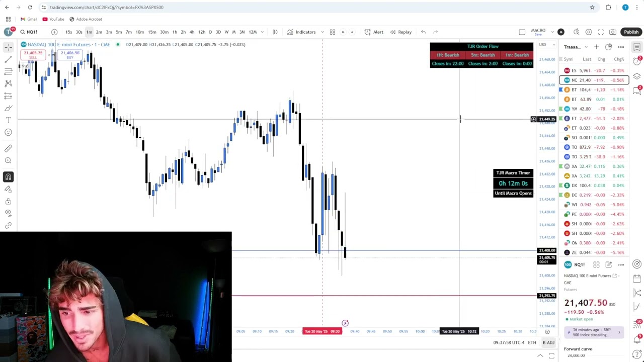Viewport: 644px width, 362px height.
Task: Open watchlist more options menu
Action: 620,47
